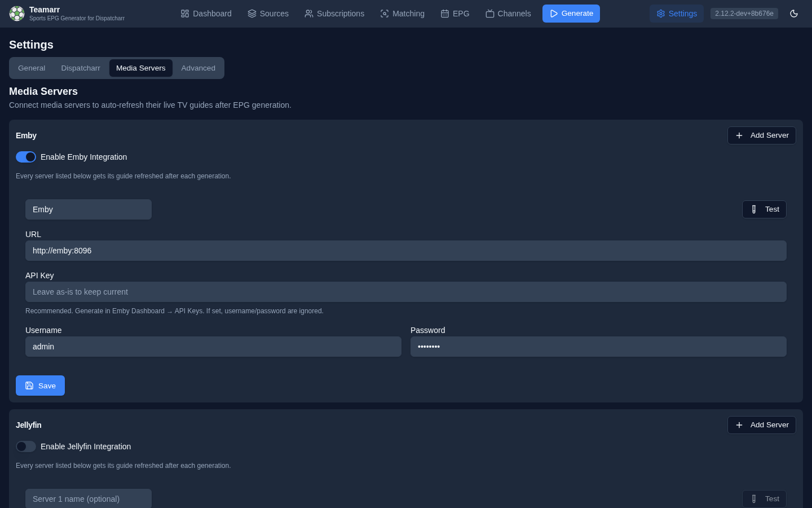Click the test tube icon in Emby Test
This screenshot has width=812, height=508.
point(754,209)
